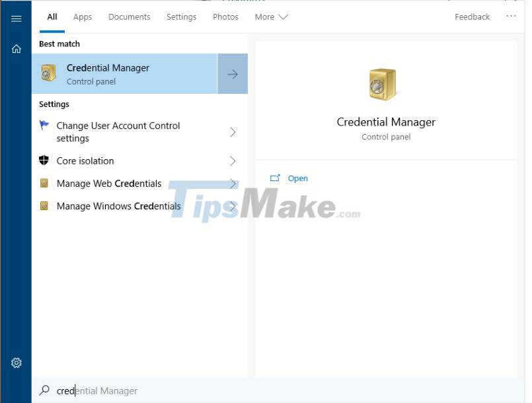The image size is (532, 403).
Task: Click the Core isolation shield icon
Action: pos(44,161)
